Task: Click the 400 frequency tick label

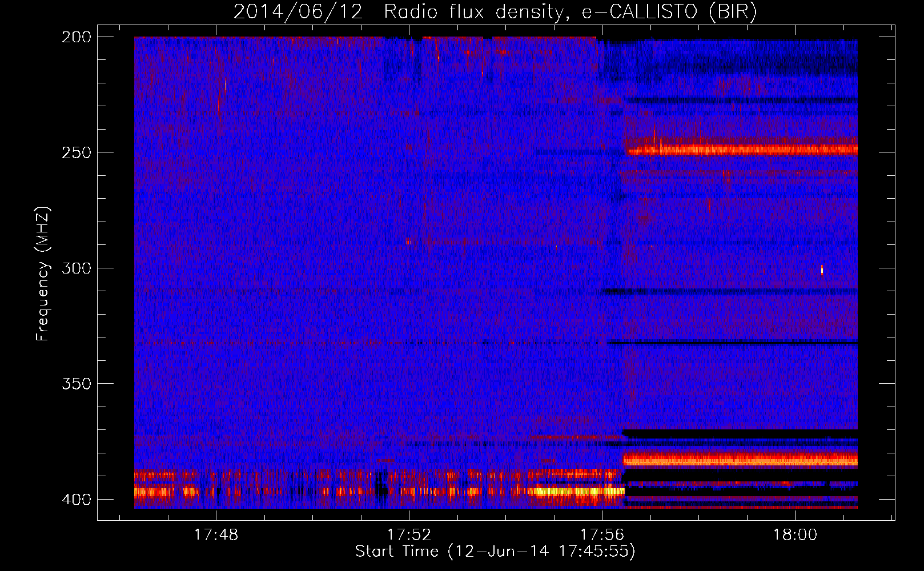Action: pos(76,500)
